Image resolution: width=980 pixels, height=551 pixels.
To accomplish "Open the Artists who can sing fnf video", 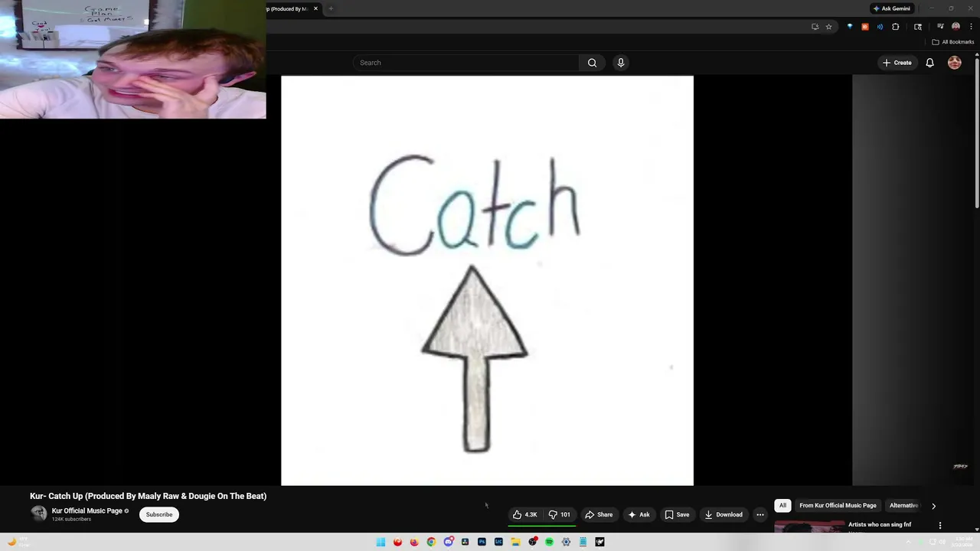I will [880, 524].
